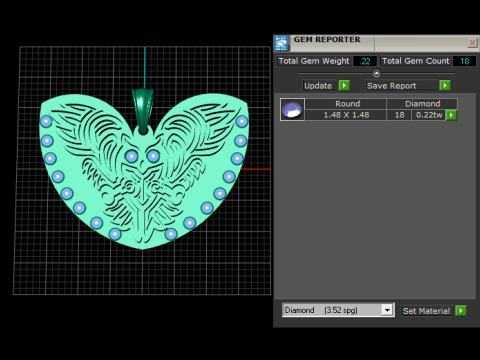Select the pendant bail at the top
The height and width of the screenshot is (360, 480).
pyautogui.click(x=143, y=110)
